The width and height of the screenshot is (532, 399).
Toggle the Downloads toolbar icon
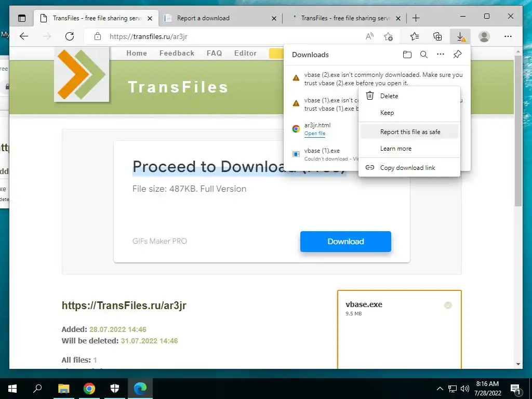(x=460, y=36)
